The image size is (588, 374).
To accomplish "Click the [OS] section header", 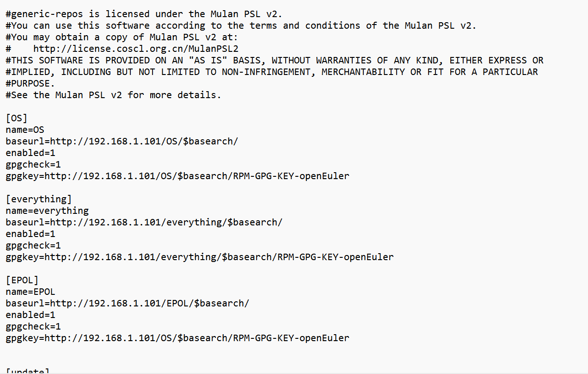I will (x=16, y=118).
